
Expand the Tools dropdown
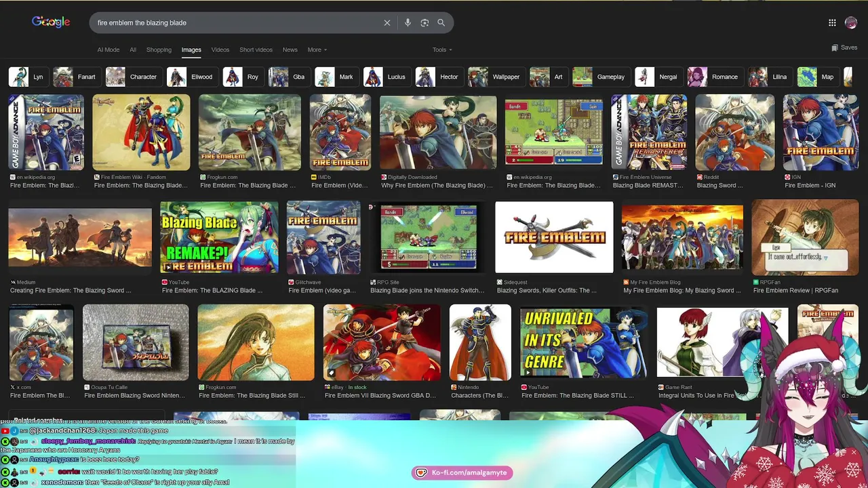coord(442,49)
